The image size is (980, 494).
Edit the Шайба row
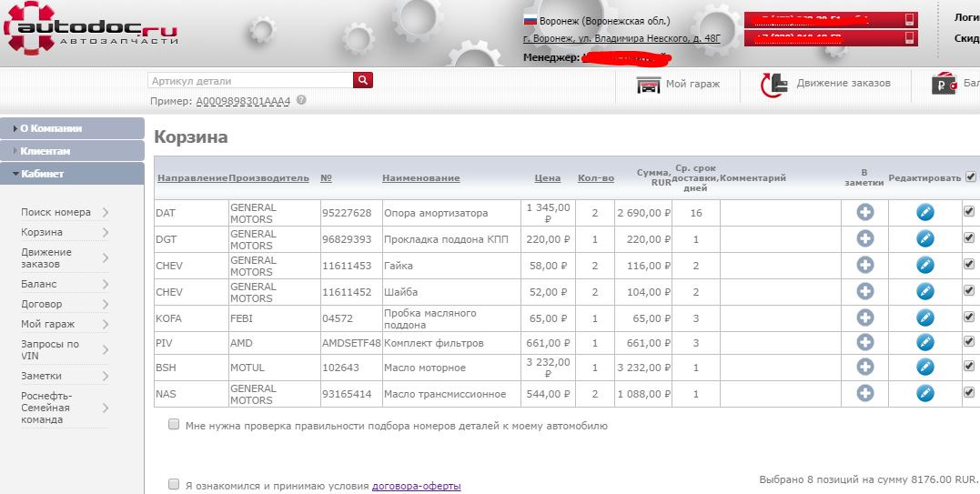click(x=925, y=291)
